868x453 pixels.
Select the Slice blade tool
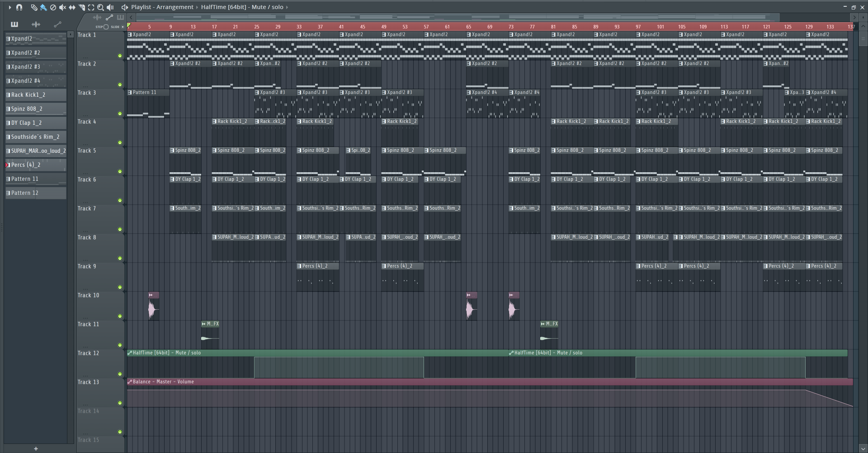click(81, 7)
